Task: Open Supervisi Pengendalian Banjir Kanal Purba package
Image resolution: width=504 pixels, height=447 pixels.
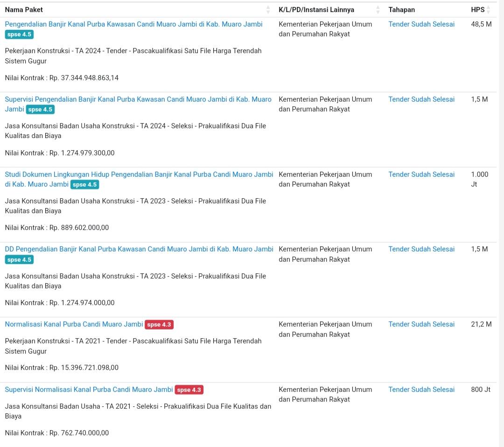Action: [x=138, y=104]
